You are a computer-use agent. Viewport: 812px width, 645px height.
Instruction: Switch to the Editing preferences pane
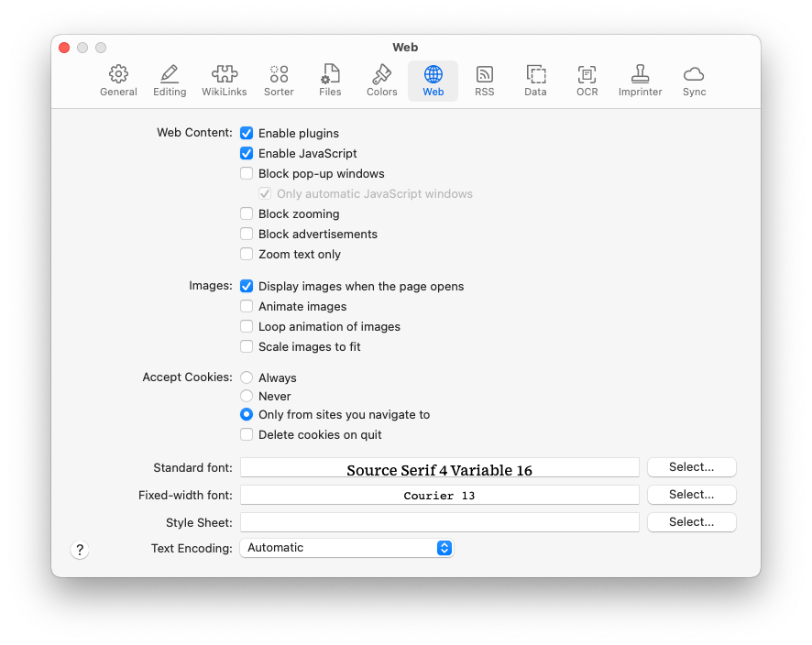170,81
